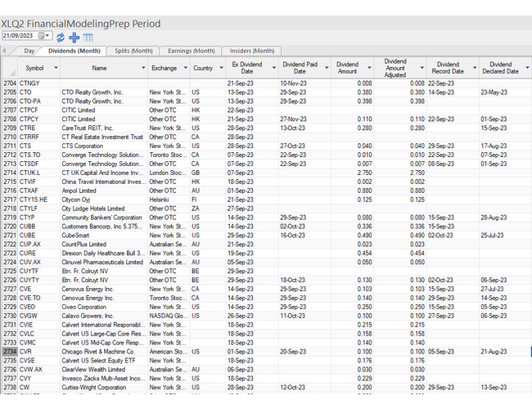Click the blue plus add icon

pyautogui.click(x=74, y=38)
